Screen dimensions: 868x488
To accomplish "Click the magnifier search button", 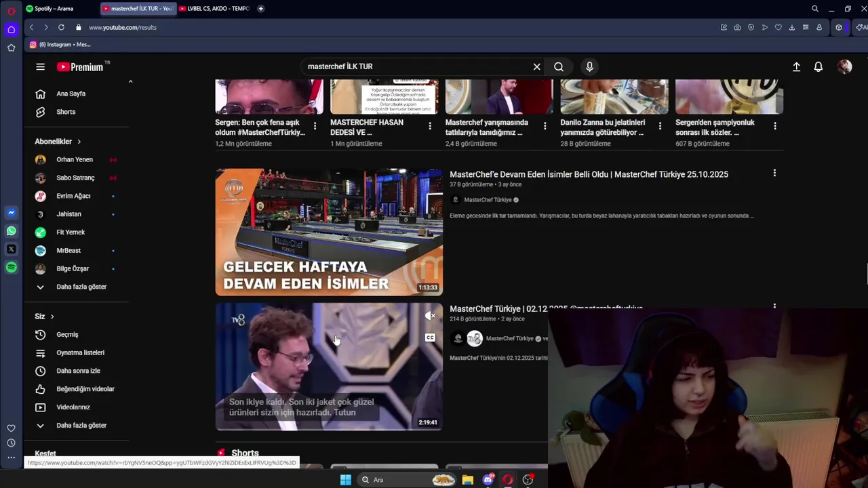I will pyautogui.click(x=559, y=66).
